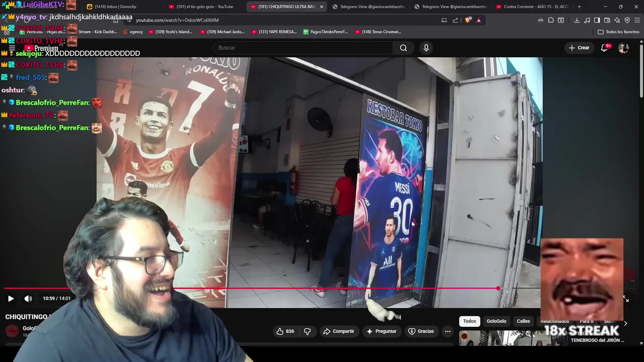
Task: Show more filter chips with right chevron
Action: [x=625, y=323]
